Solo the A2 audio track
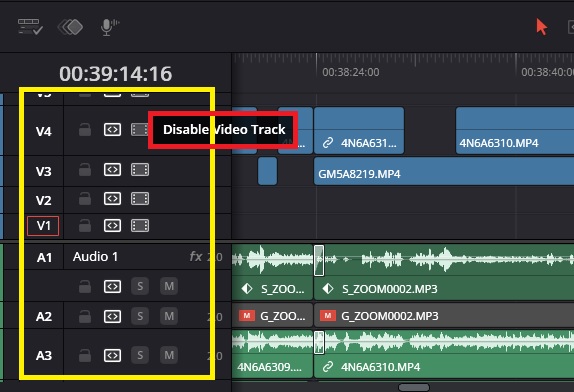574x392 pixels. [x=140, y=316]
